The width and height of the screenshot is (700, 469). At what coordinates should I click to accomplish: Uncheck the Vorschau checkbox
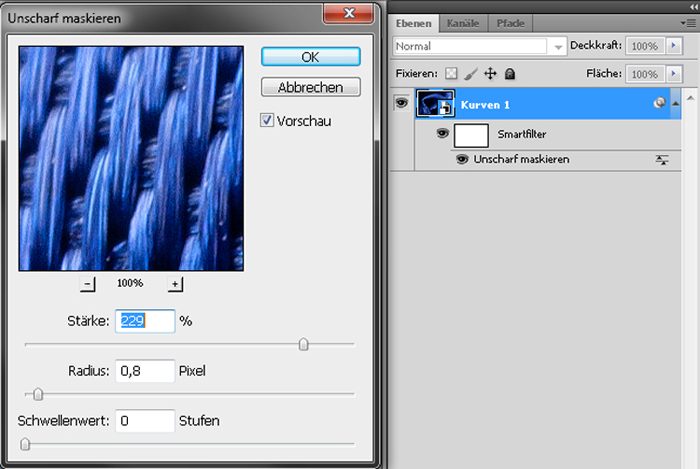267,120
